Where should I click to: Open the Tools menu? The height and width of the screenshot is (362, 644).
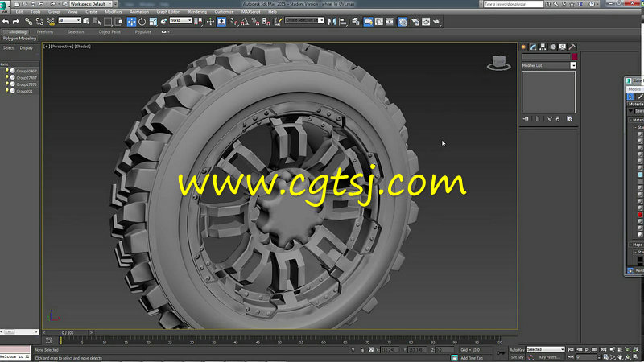click(35, 12)
